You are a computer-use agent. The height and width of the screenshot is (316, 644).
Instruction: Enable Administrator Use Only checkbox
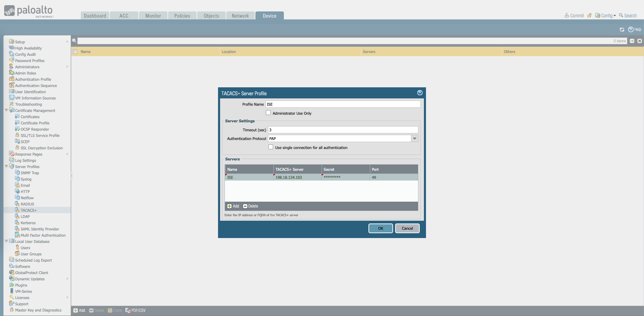pos(268,113)
